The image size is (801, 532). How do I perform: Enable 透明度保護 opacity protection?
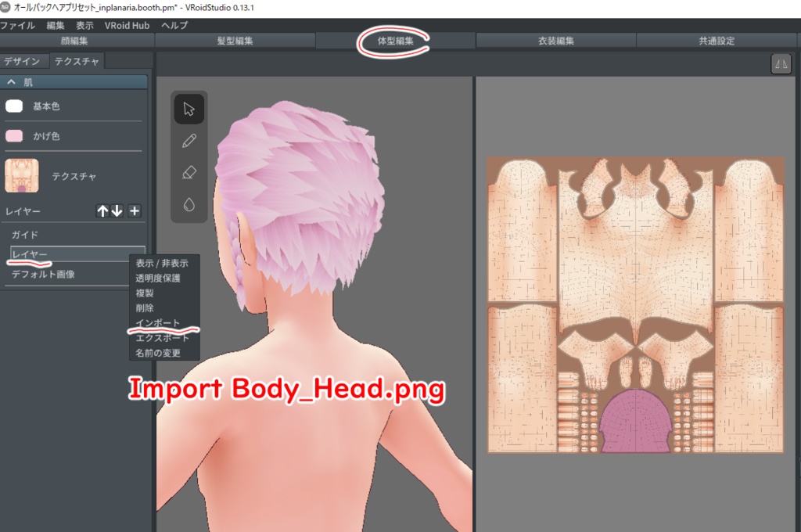pos(157,279)
